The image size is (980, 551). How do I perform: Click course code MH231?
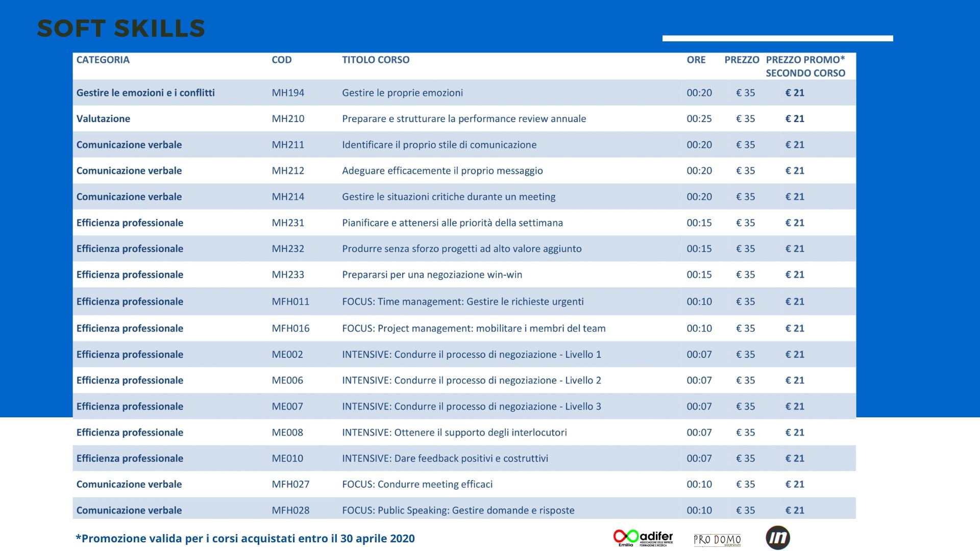288,223
